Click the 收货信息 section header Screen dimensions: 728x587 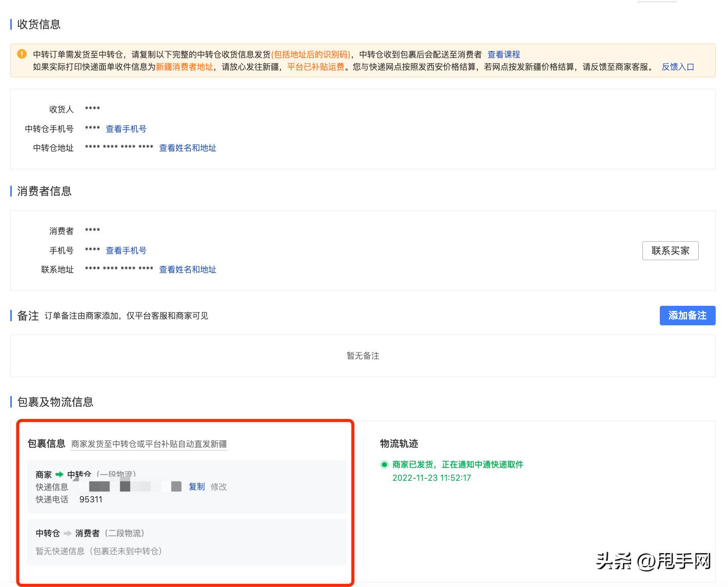[x=38, y=24]
